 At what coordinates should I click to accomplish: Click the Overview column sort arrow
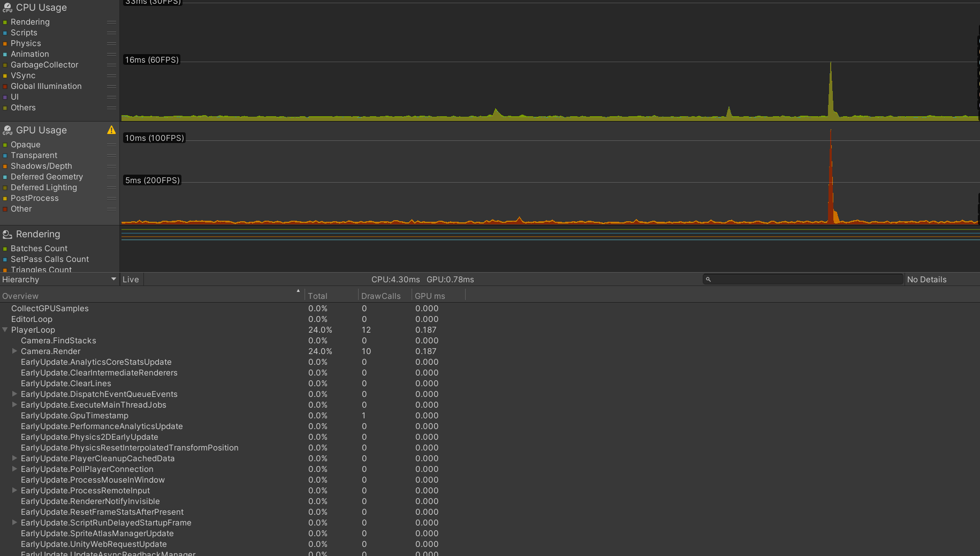tap(298, 291)
